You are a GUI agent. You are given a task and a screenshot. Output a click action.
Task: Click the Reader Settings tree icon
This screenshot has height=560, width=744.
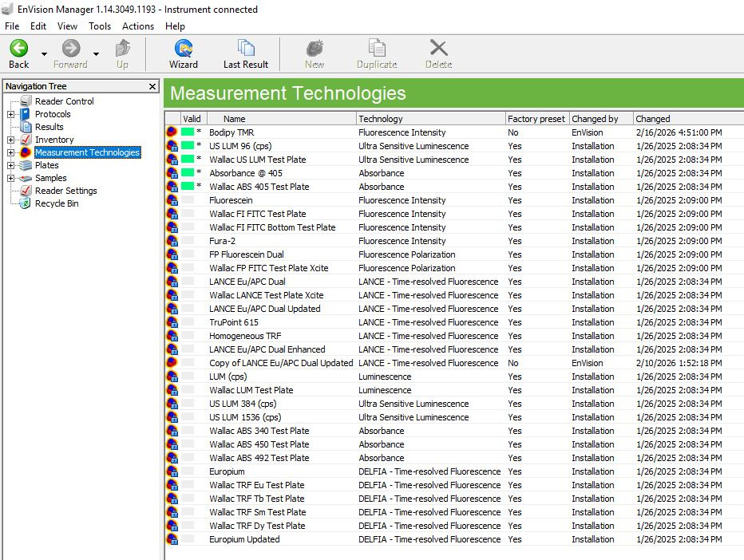click(x=26, y=191)
